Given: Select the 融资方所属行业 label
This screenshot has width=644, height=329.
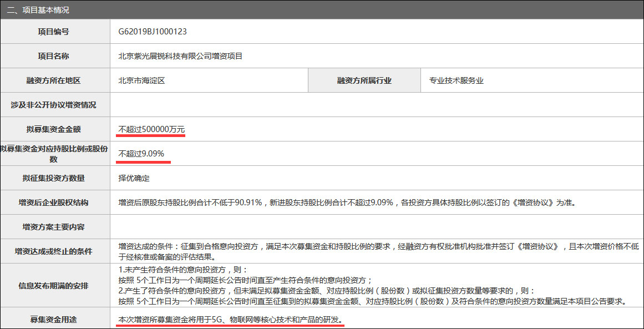Looking at the screenshot, I should pos(364,80).
